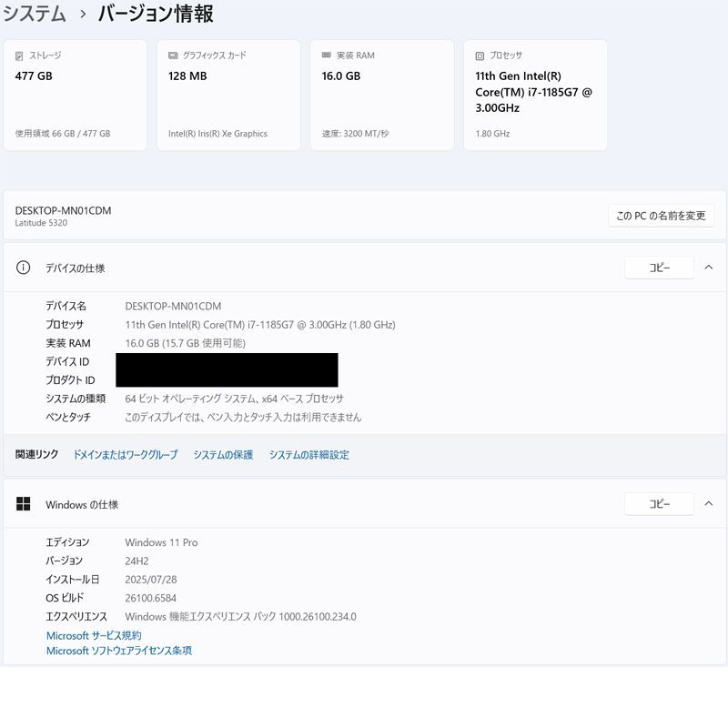Click the Windows logo beside Windows の仕様
This screenshot has width=728, height=728.
[x=24, y=504]
